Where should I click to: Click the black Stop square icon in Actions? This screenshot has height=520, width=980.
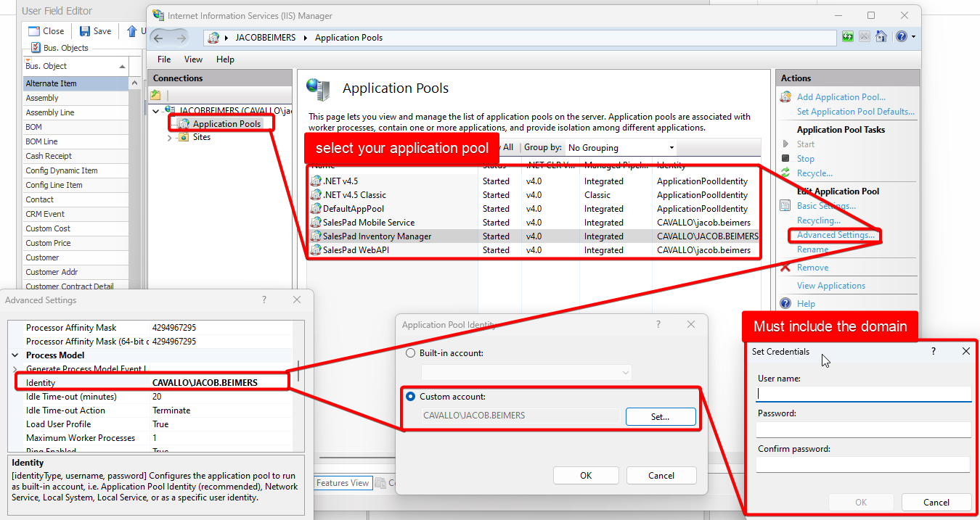785,158
